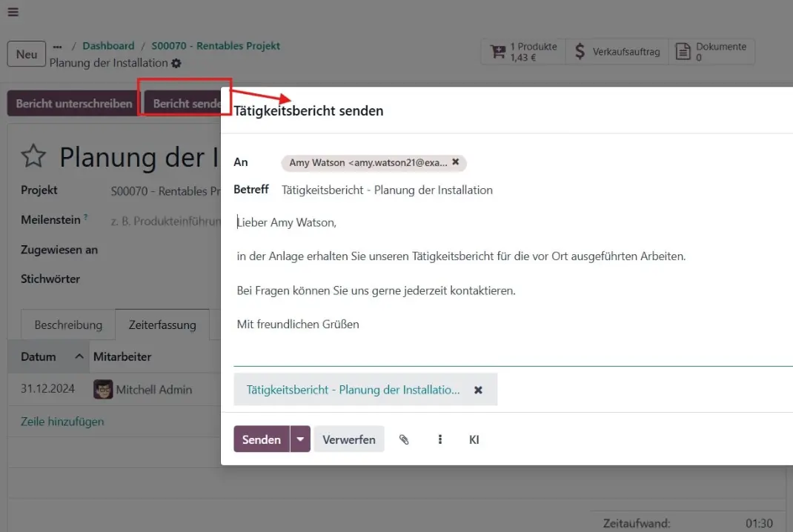Toggle the favorite star beside task title
This screenshot has height=532, width=793.
pyautogui.click(x=33, y=156)
